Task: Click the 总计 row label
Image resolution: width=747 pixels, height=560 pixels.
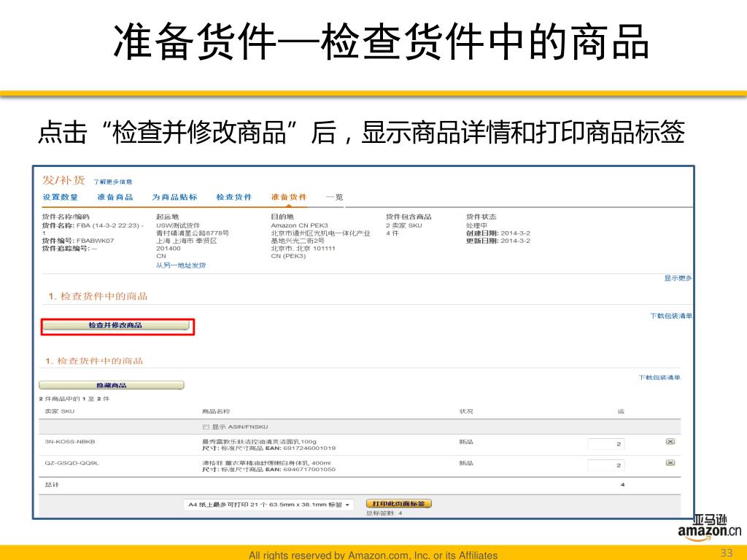Action: click(52, 485)
